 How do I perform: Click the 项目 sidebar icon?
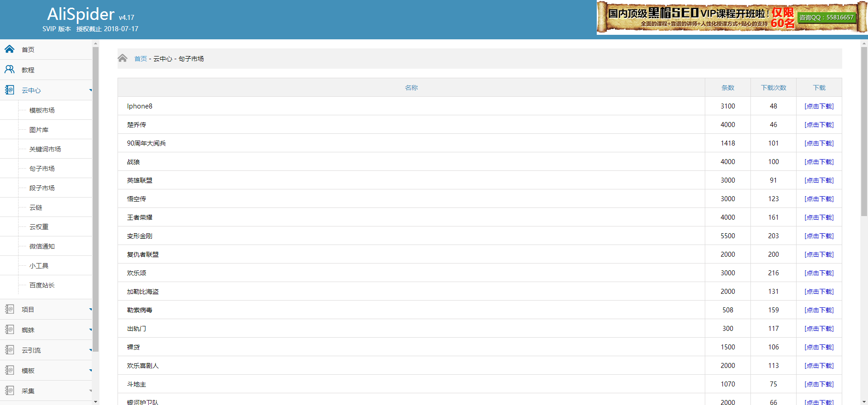9,309
